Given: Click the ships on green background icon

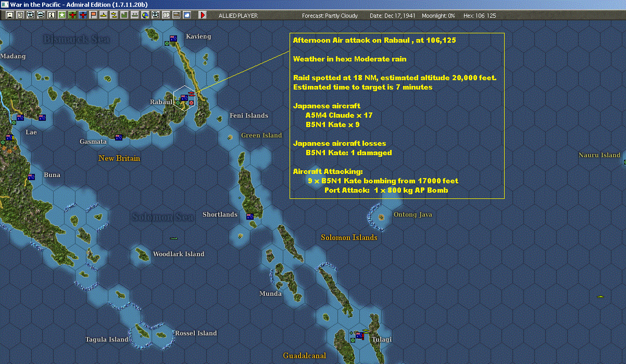Looking at the screenshot, I should 134,16.
